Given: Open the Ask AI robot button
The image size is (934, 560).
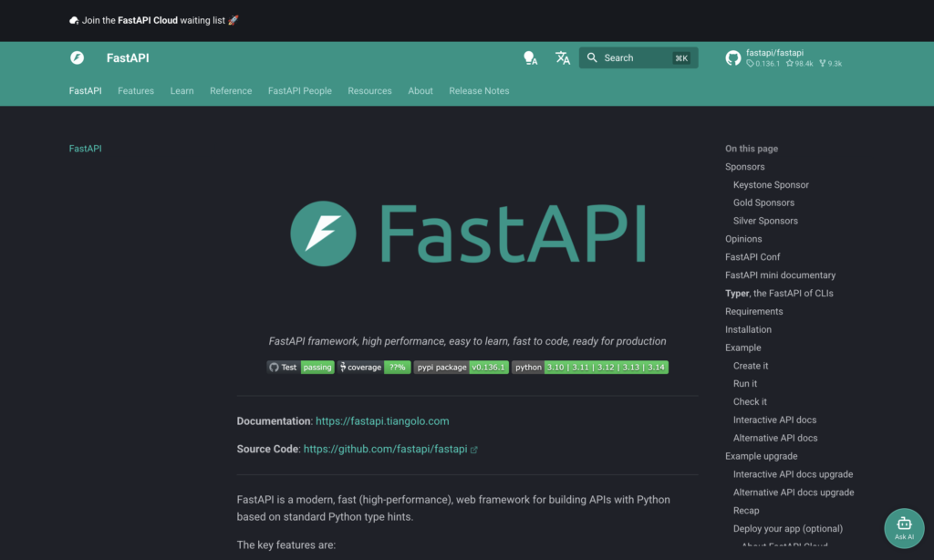Looking at the screenshot, I should 904,528.
